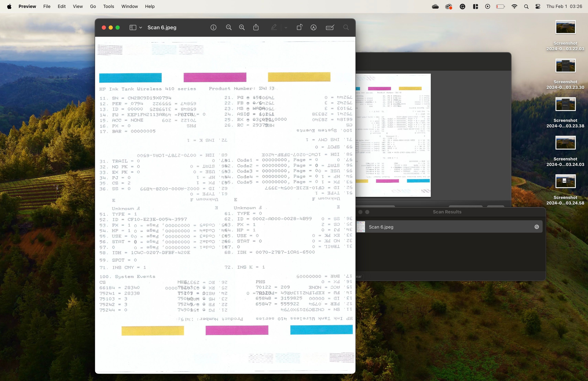588x381 pixels.
Task: Select the fill-in-form annotation tool
Action: (x=330, y=27)
